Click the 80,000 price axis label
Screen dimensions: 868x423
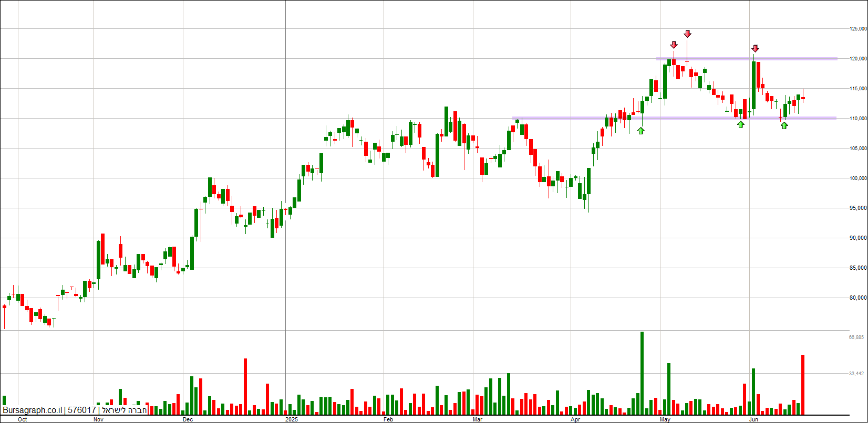[x=857, y=298]
